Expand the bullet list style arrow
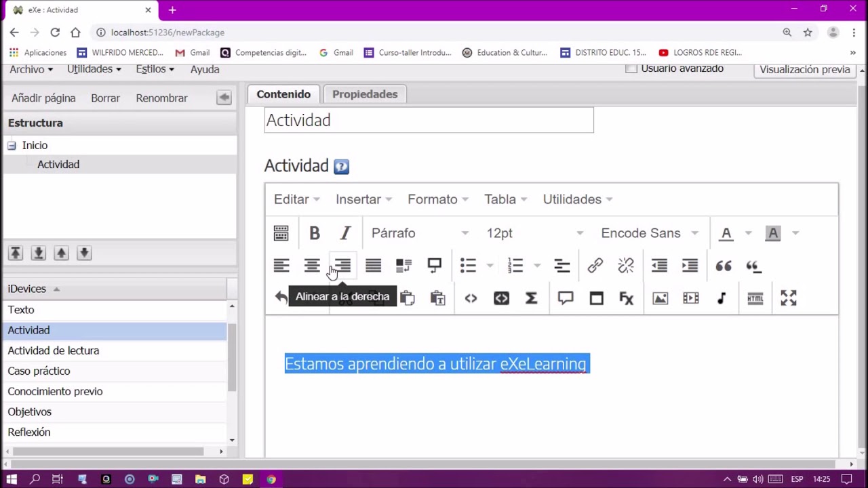The height and width of the screenshot is (488, 868). click(490, 266)
